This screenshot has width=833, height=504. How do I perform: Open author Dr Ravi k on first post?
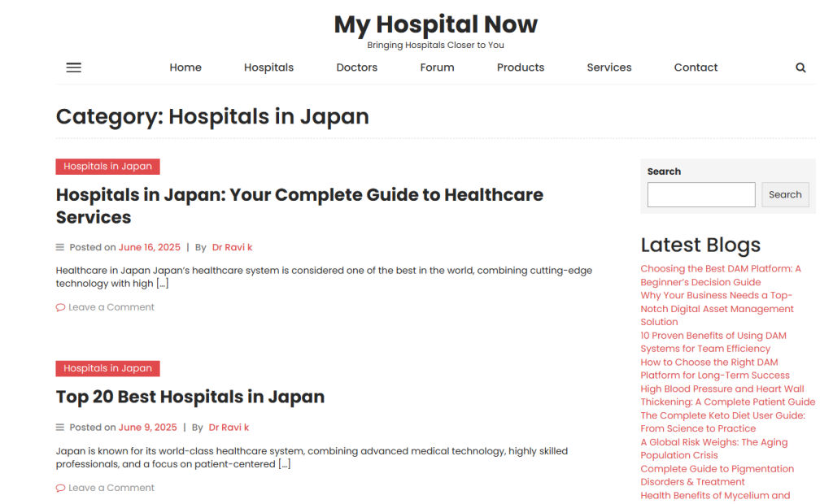click(232, 247)
